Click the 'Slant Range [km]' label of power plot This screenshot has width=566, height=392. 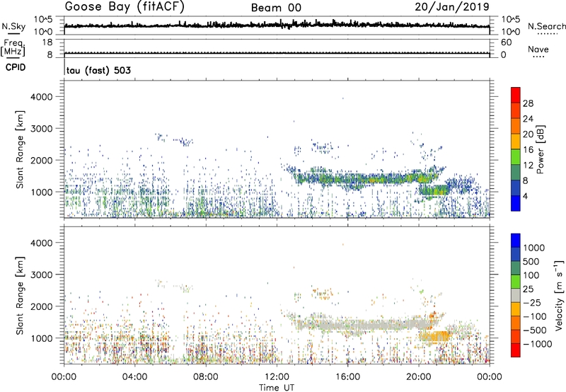[x=20, y=149]
